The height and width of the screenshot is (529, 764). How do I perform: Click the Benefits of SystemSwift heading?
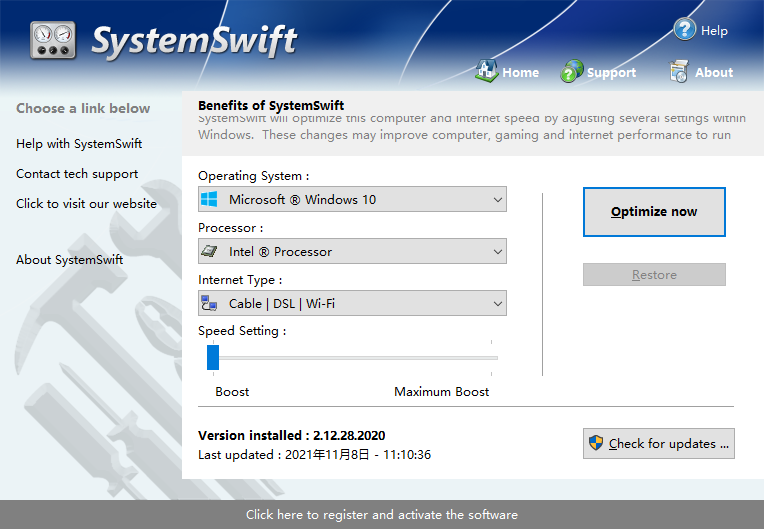tap(271, 105)
